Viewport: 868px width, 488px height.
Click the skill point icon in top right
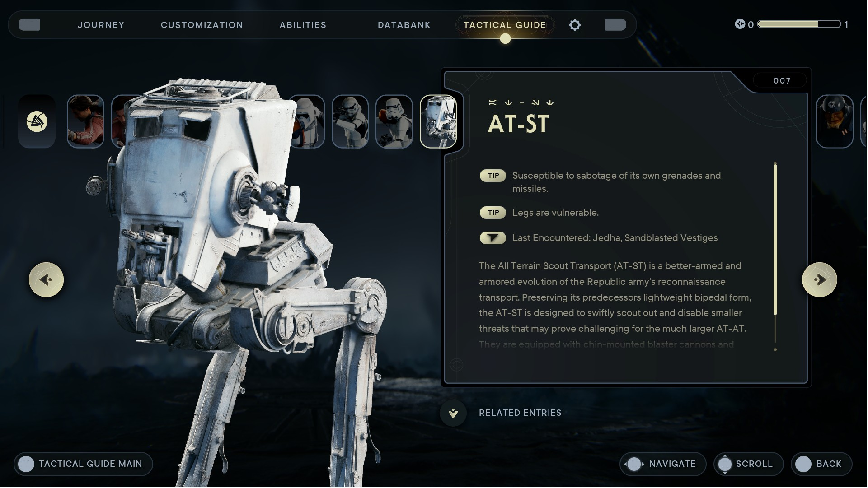(740, 24)
